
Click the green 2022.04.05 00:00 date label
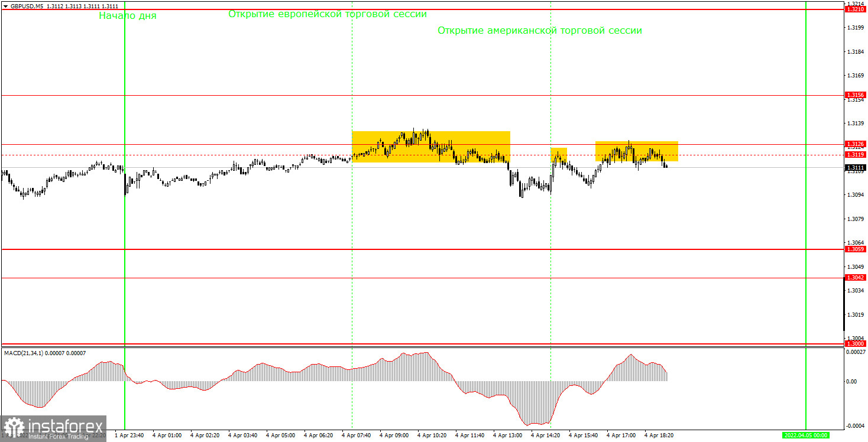coord(806,435)
